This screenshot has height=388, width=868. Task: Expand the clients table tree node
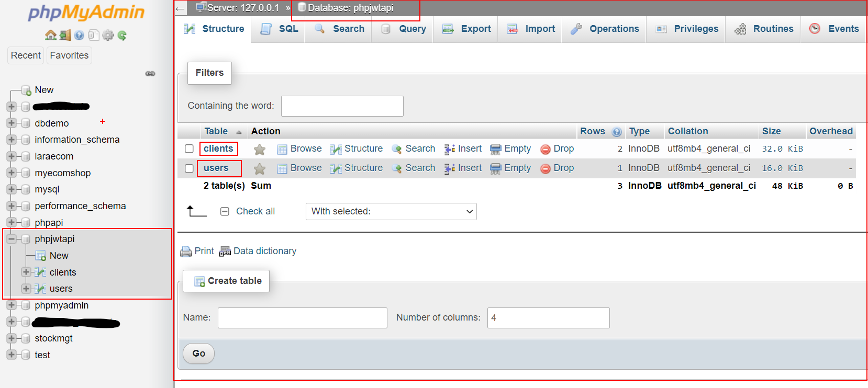[x=26, y=272]
